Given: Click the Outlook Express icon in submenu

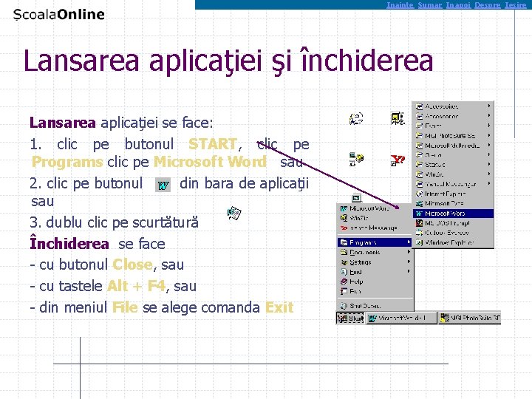Looking at the screenshot, I should 420,233.
